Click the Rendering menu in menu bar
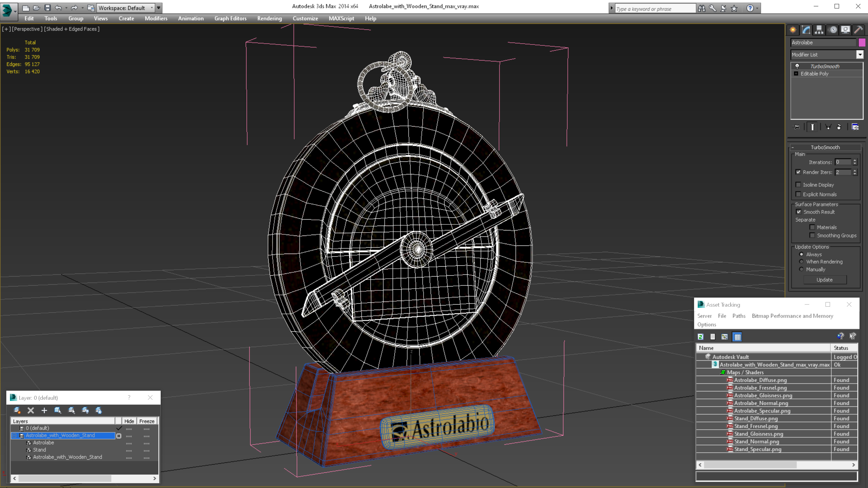 pos(269,18)
